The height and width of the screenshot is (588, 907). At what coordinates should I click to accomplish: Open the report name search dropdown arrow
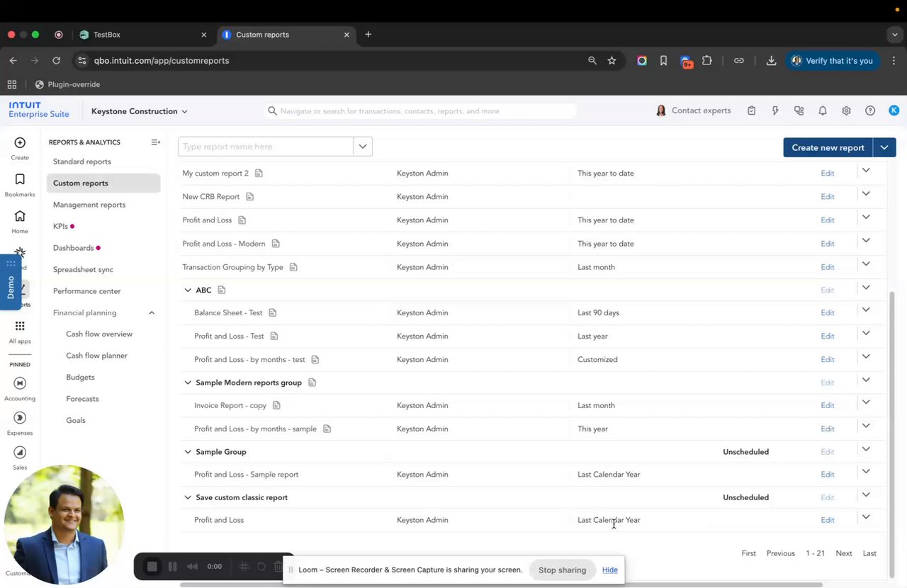tap(363, 147)
